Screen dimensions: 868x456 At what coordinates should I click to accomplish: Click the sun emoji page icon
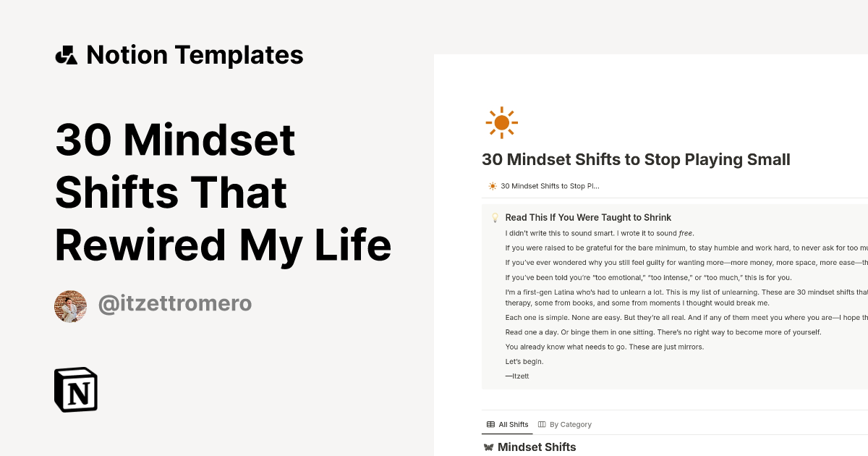(x=501, y=122)
